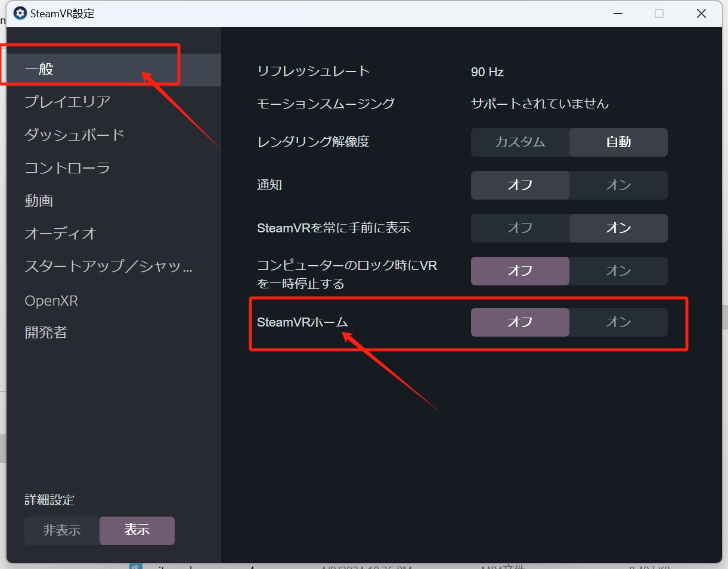This screenshot has height=569, width=728.
Task: Set レンダリング解像度 to カスタム
Action: [x=520, y=142]
